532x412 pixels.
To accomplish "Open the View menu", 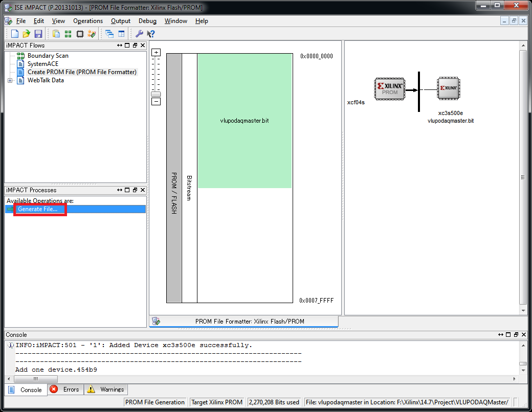I will click(x=58, y=21).
